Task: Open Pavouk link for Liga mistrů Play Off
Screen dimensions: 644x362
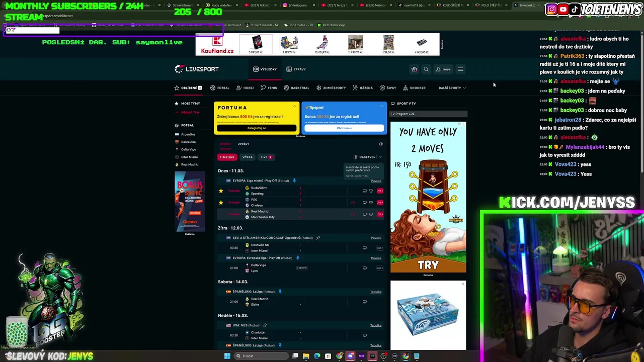Action: click(x=376, y=181)
